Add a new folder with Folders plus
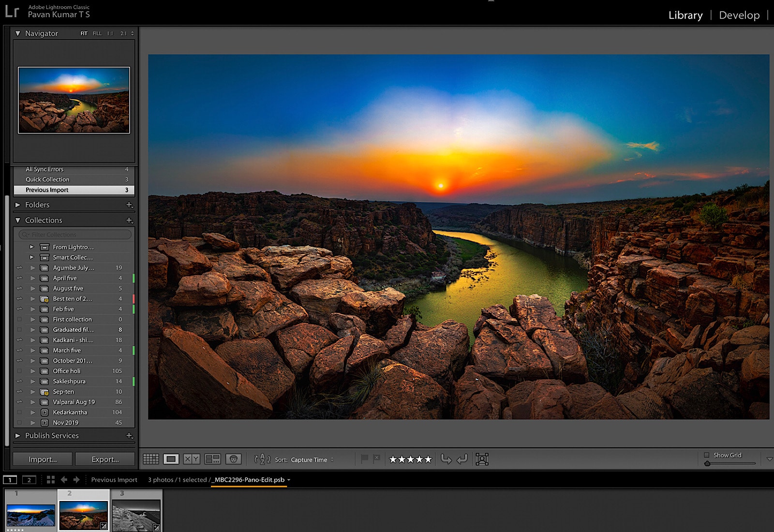Screen dimensions: 774x532 129,205
